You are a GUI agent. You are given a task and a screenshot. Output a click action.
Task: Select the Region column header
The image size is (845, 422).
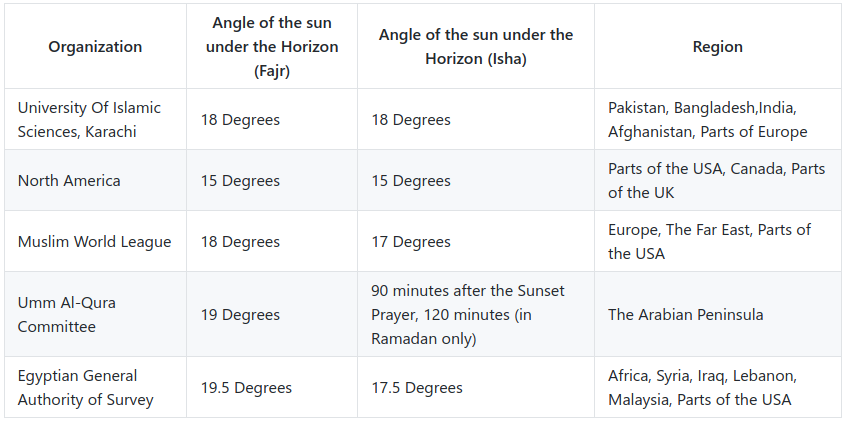717,46
